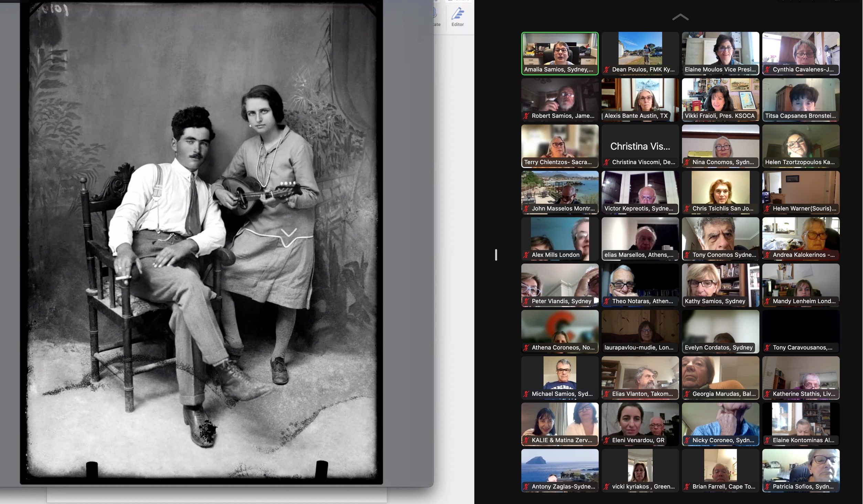Click Christina Viscomi's muted microphone icon
The width and height of the screenshot is (863, 504).
(x=607, y=162)
